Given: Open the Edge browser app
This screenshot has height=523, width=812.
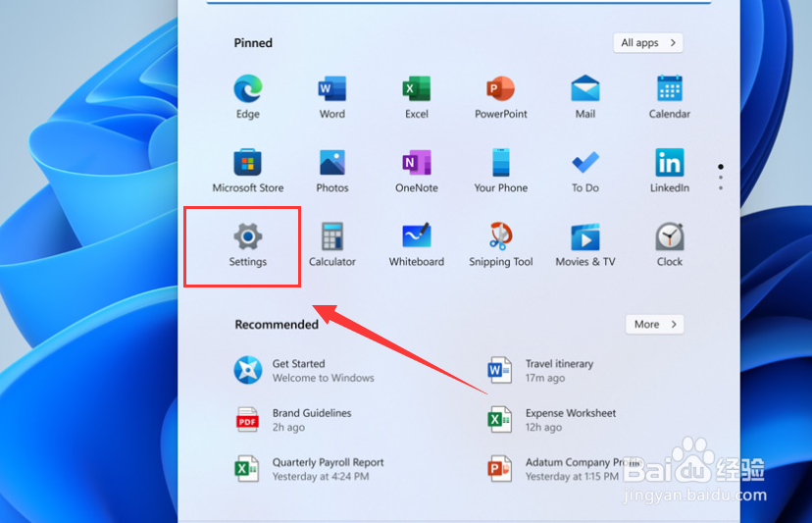Looking at the screenshot, I should coord(248,97).
